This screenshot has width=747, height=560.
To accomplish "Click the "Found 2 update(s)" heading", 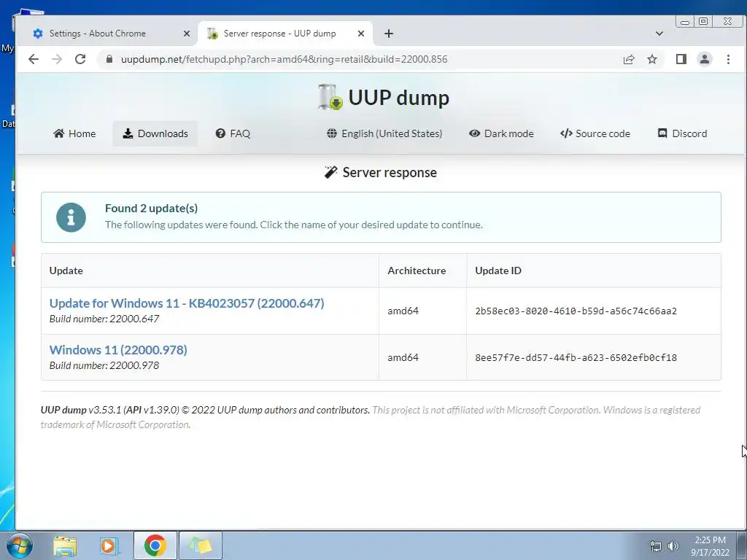I will click(152, 208).
